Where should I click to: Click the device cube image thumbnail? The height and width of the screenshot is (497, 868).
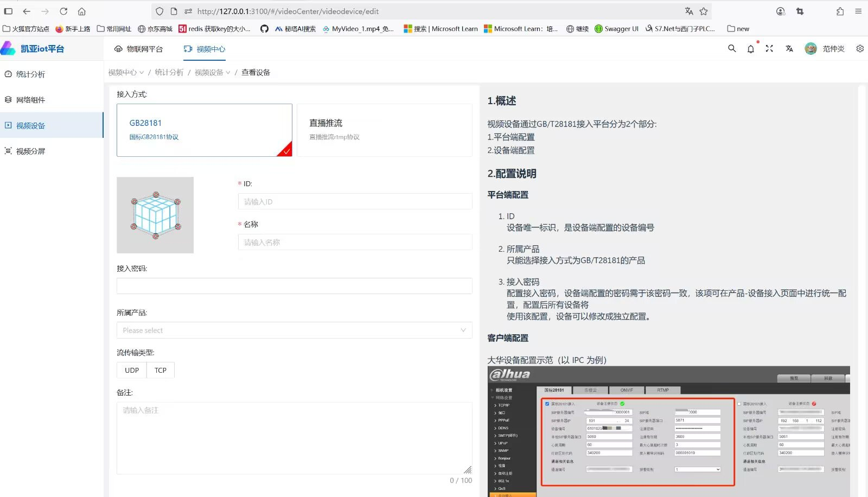[155, 215]
